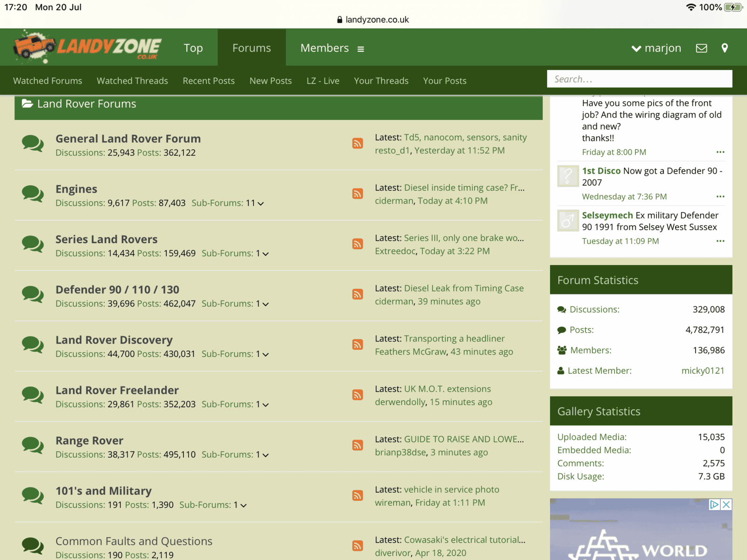Image resolution: width=747 pixels, height=560 pixels.
Task: Click the speech bubble icon beside Defender 90 / 110 / 130
Action: (x=33, y=294)
